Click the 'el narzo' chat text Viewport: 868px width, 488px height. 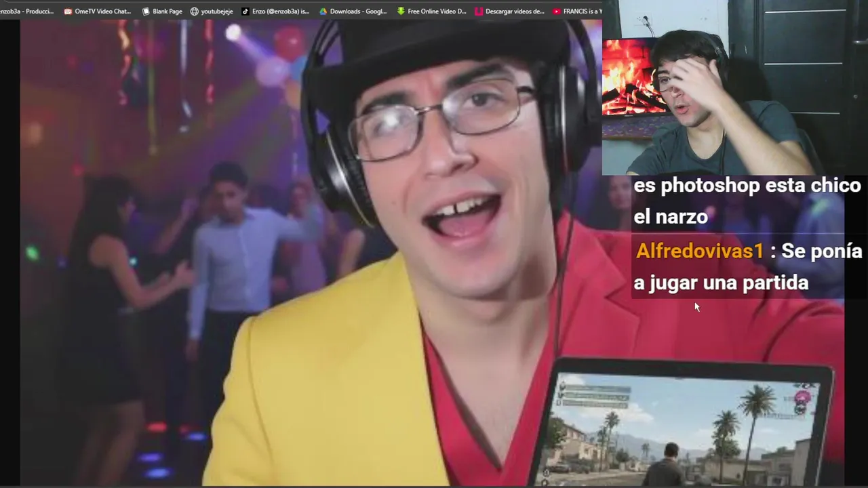(671, 217)
